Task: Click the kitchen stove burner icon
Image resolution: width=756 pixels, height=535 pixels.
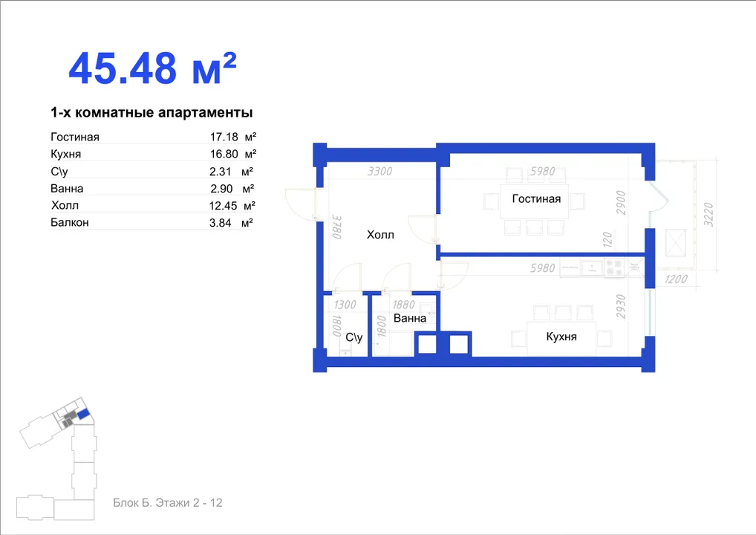Action: point(614,267)
